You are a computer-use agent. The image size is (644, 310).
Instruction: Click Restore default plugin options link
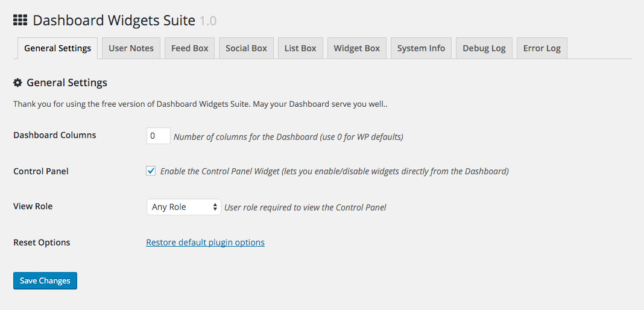coord(206,242)
